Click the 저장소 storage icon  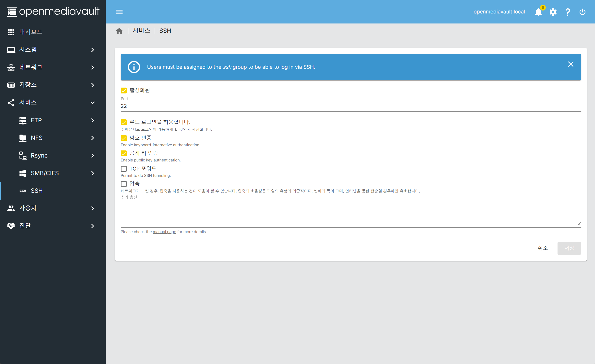(11, 85)
